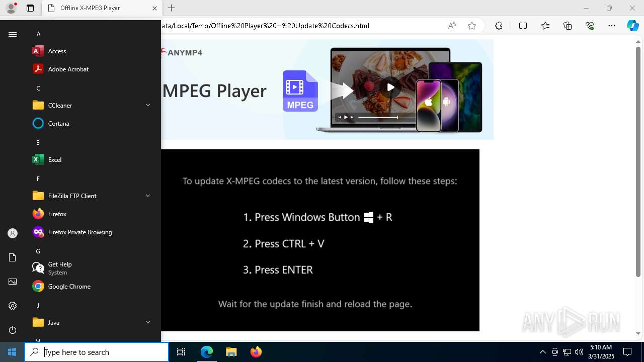Image resolution: width=644 pixels, height=362 pixels.
Task: Open the Favorites list icon
Action: [x=545, y=26]
